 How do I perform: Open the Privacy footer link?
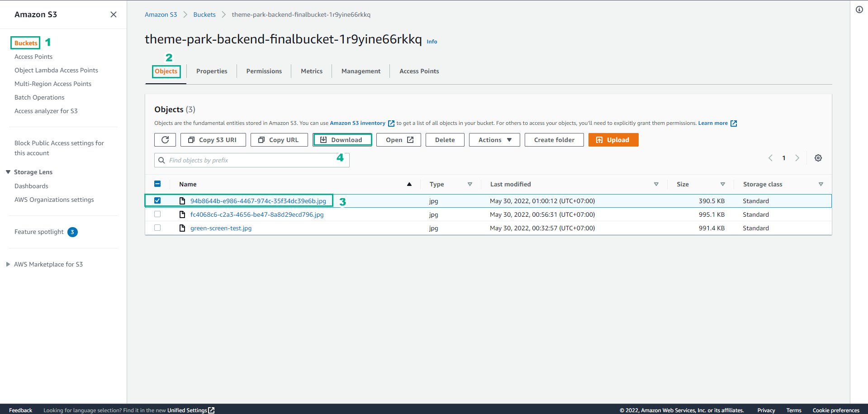(766, 410)
